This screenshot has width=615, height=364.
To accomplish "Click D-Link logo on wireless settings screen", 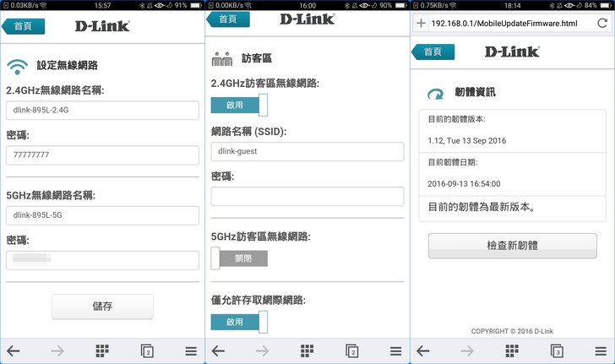I will click(x=102, y=26).
